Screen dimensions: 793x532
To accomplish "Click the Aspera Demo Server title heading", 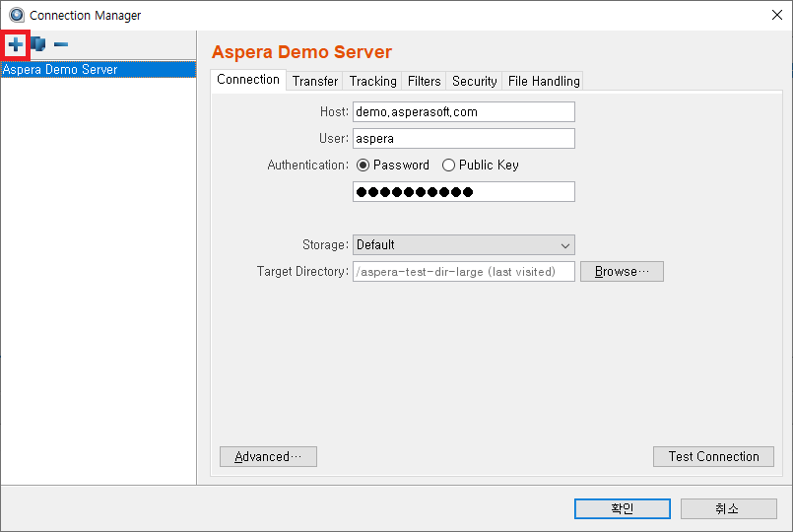I will 301,52.
